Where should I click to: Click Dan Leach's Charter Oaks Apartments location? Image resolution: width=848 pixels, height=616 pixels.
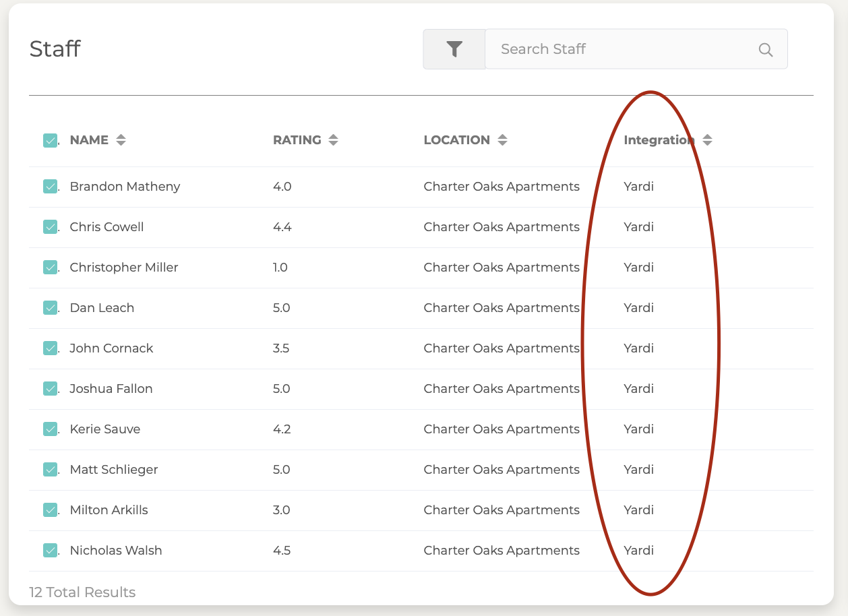tap(502, 308)
